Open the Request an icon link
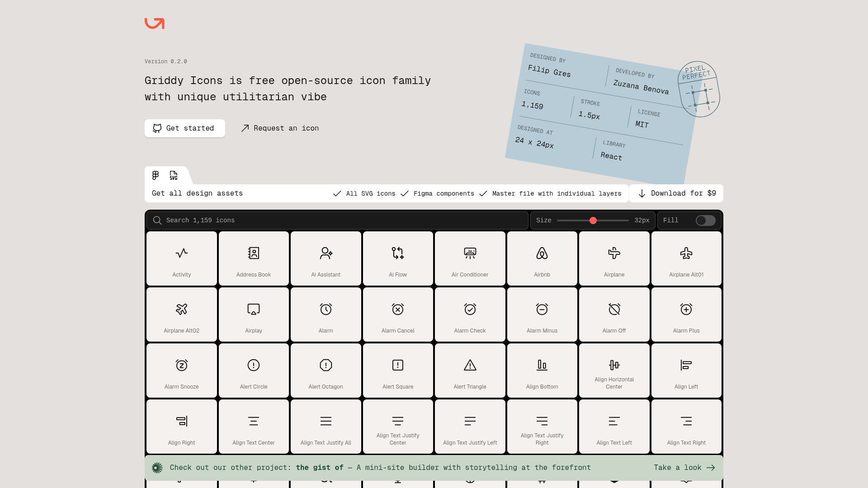 [x=280, y=128]
